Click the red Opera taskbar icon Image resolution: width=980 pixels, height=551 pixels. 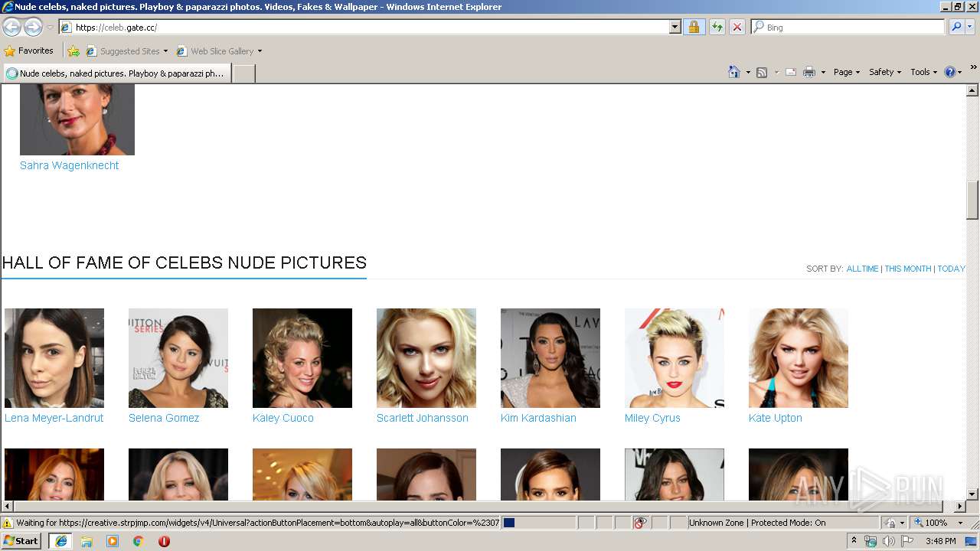(x=164, y=541)
